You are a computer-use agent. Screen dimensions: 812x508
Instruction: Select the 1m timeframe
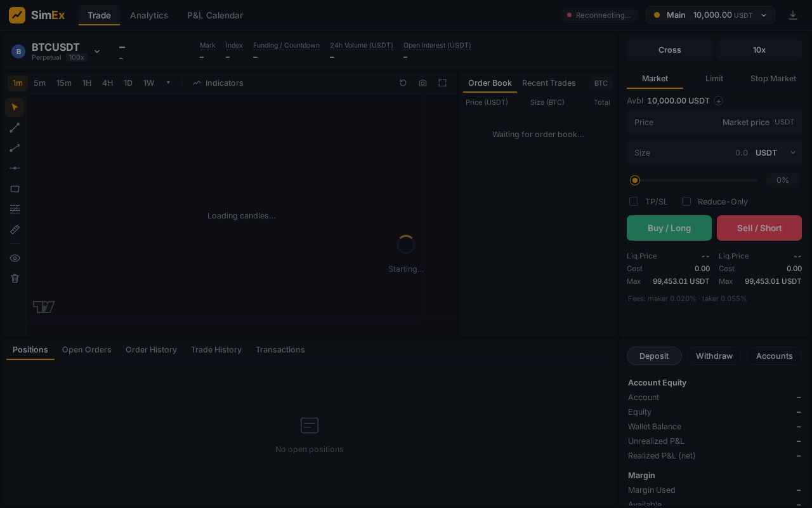tap(18, 83)
